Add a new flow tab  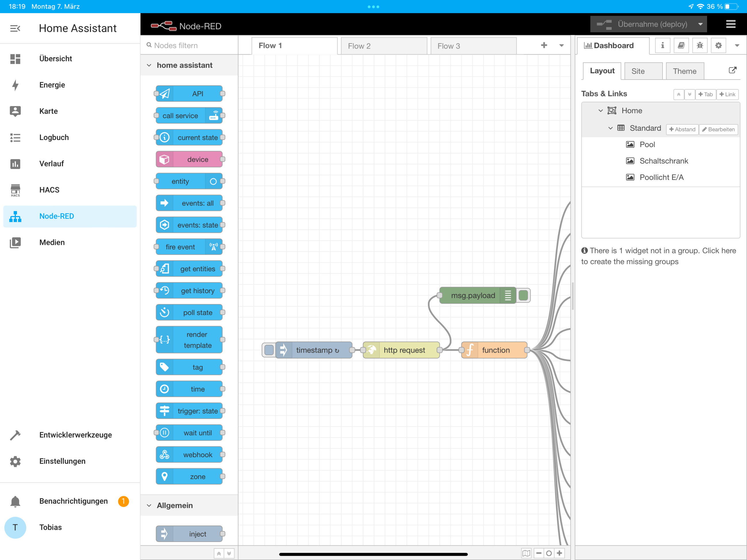[x=544, y=45]
